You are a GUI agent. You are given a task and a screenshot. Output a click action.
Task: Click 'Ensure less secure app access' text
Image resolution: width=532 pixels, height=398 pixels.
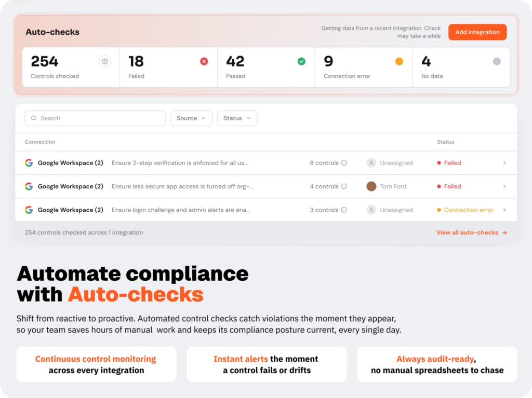pyautogui.click(x=182, y=186)
